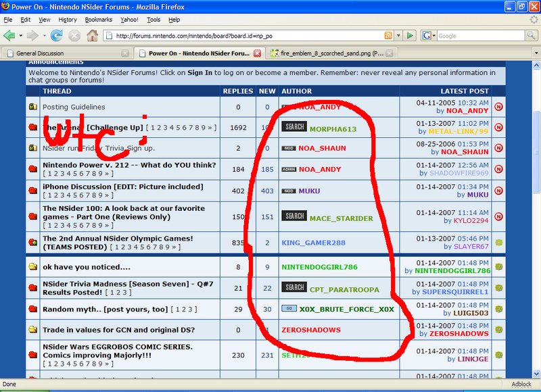Click the ADMIN badge in Nintendo Power row

coord(289,170)
